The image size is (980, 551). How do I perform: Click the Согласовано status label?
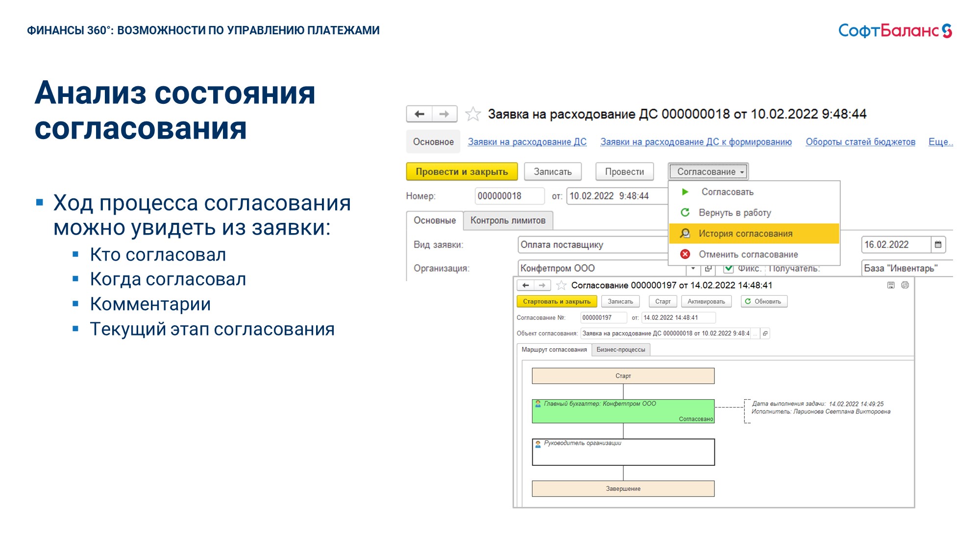tap(696, 419)
